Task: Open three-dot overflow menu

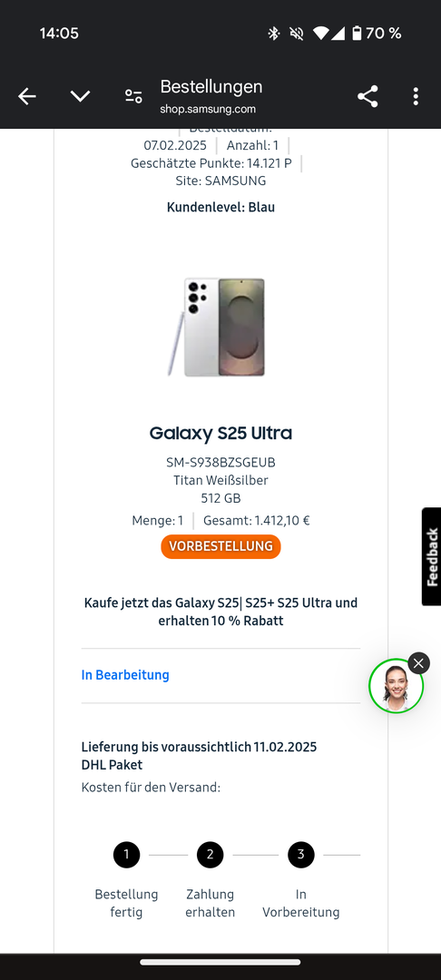Action: (416, 96)
